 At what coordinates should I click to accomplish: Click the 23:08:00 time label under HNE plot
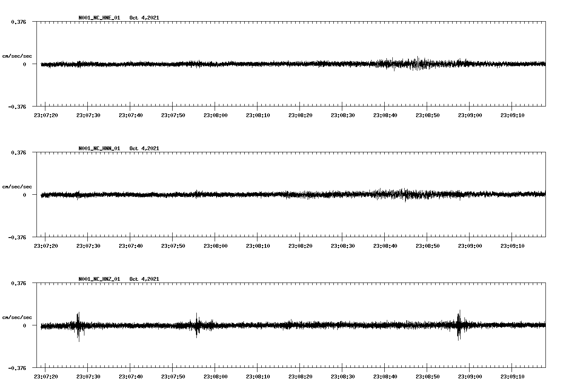tap(215, 115)
